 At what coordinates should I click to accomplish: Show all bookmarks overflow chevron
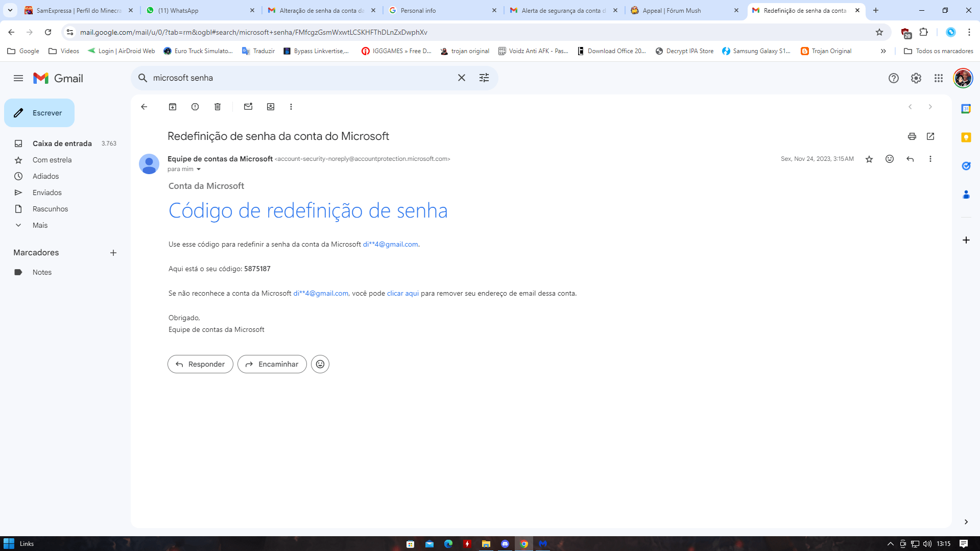(x=883, y=51)
